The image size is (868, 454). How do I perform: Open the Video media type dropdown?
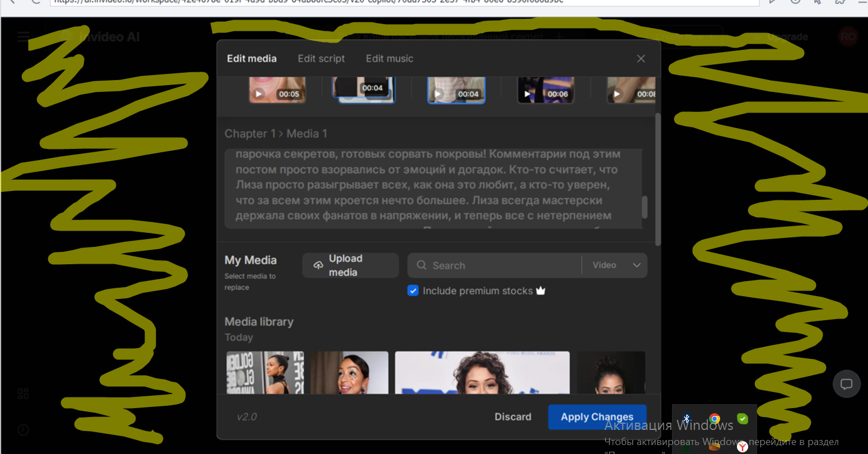[615, 265]
